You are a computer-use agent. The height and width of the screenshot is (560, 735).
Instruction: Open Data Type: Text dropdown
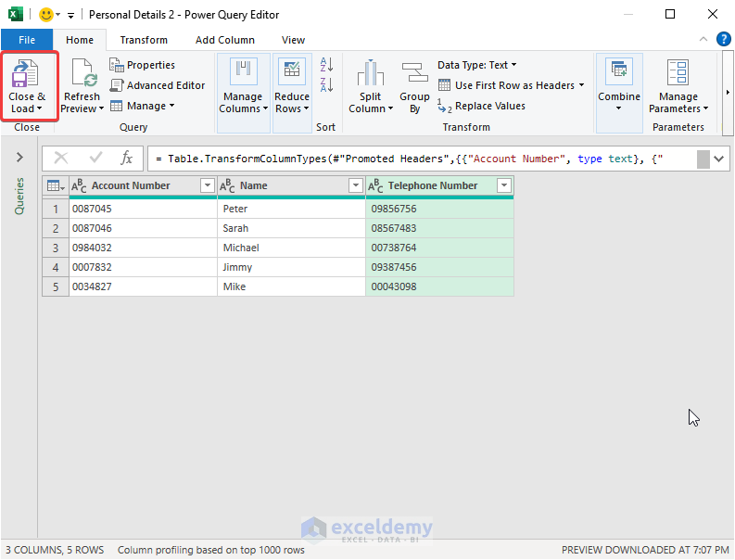pos(477,65)
